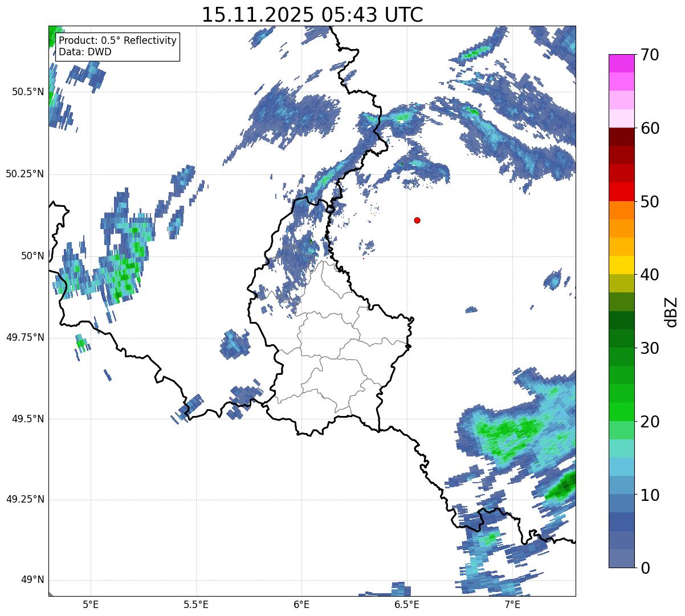The image size is (685, 616).
Task: Click the 5°E longitude label
Action: click(91, 604)
